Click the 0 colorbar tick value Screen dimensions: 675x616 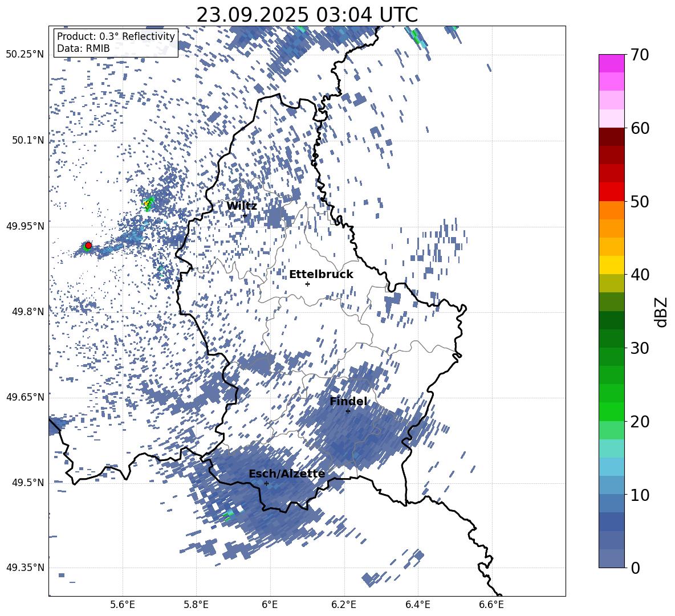(635, 568)
